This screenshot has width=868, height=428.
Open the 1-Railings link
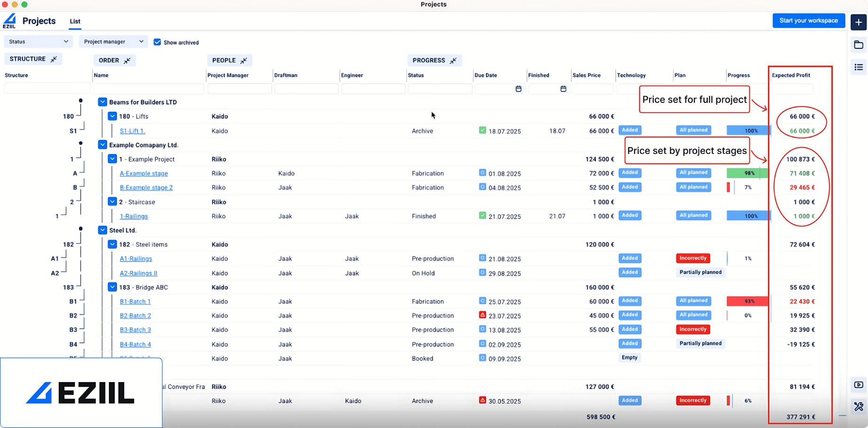134,216
